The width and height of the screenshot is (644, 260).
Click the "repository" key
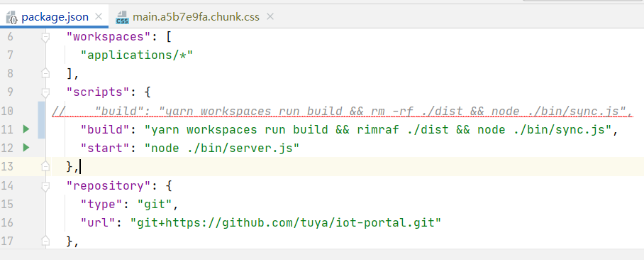tap(109, 185)
